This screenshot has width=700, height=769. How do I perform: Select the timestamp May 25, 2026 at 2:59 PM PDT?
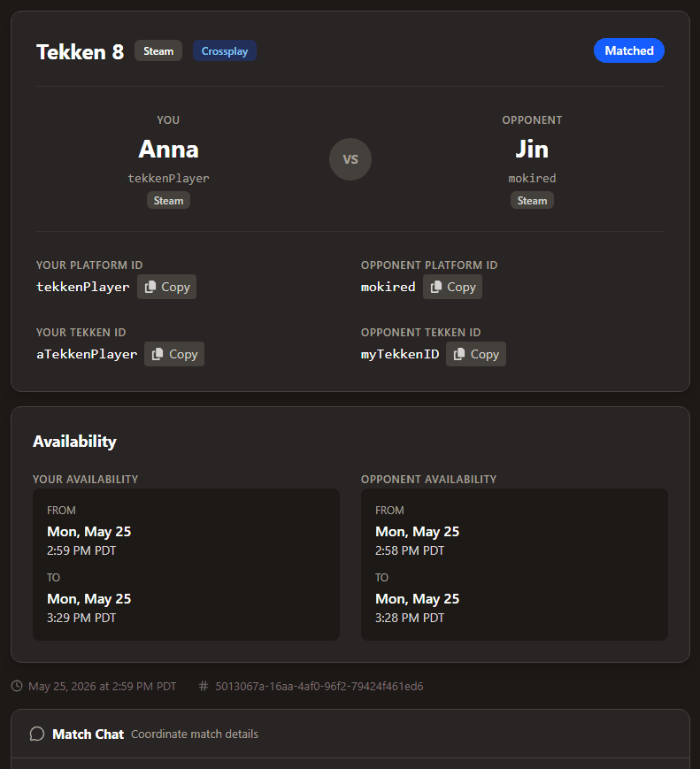click(x=102, y=686)
